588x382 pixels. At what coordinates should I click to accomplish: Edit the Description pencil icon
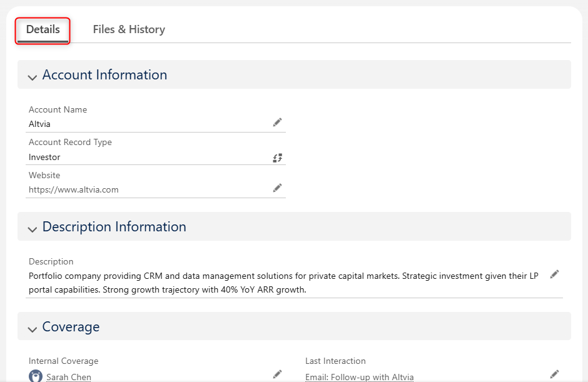click(x=554, y=274)
